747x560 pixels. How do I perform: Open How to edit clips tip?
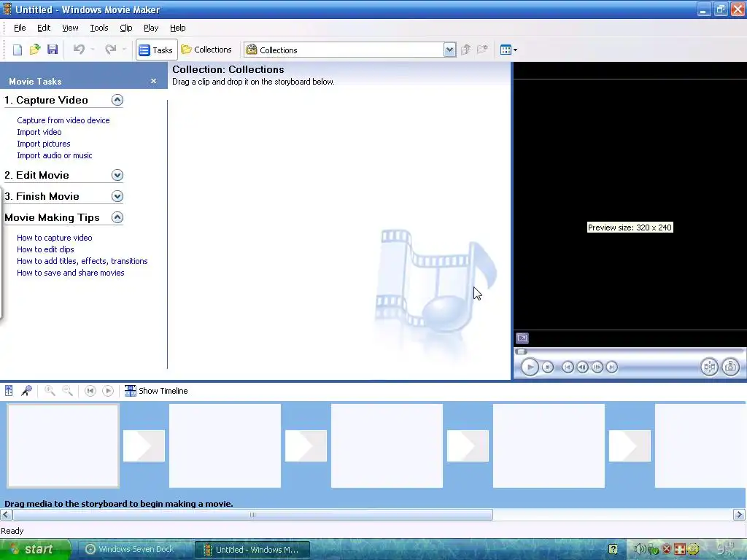coord(45,249)
